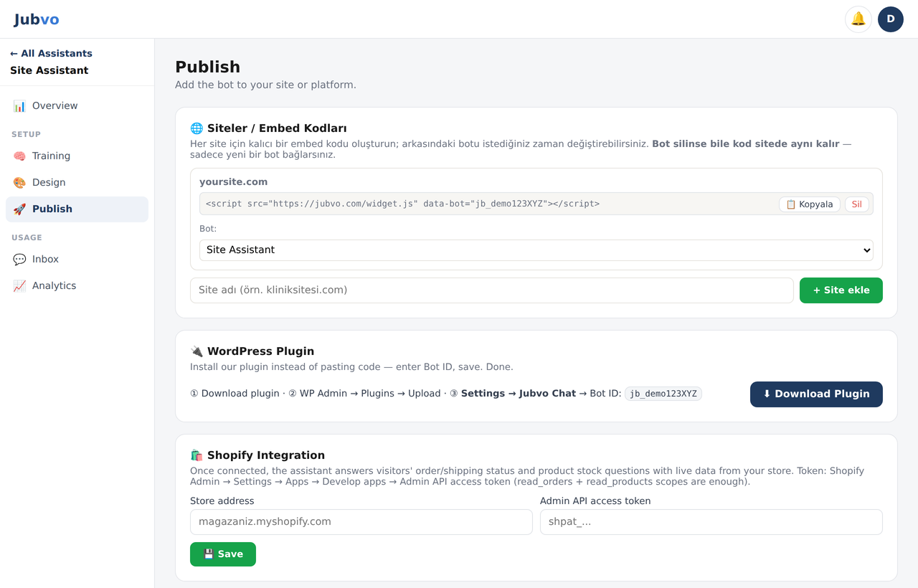Click the shopping bags icon beside Shopify
Screen dimensions: 918x588
coord(197,455)
